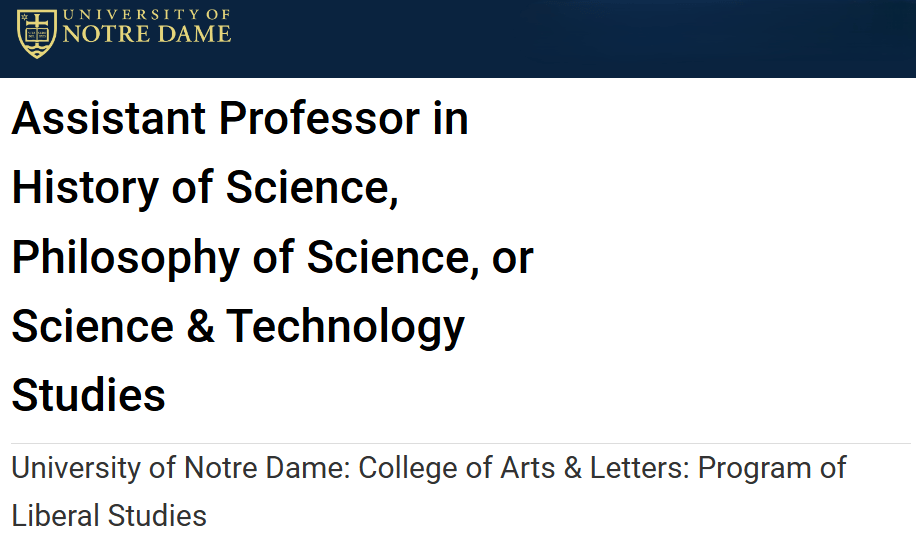Click the "Liberal Studies" subtitle text
The image size is (916, 542).
109,516
